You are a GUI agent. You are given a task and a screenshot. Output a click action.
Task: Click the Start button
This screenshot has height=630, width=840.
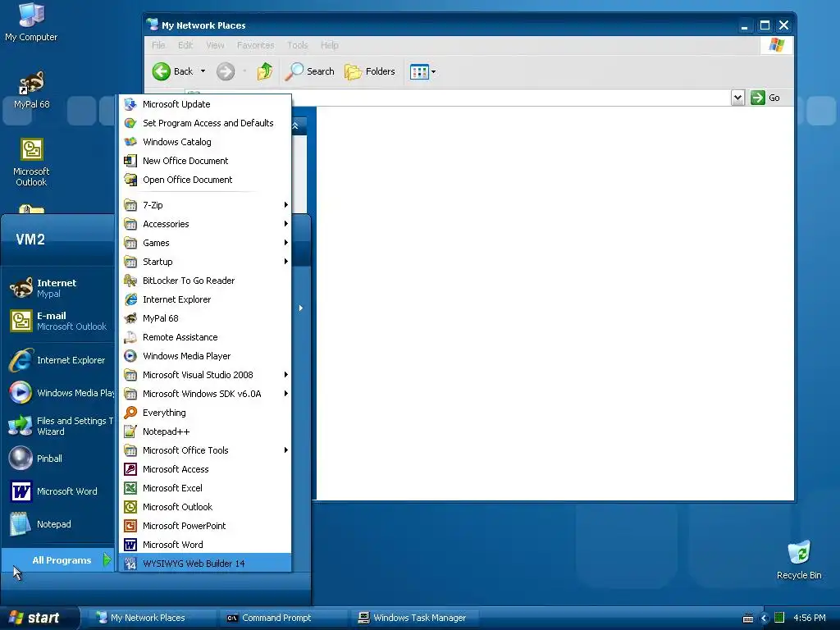pos(39,618)
